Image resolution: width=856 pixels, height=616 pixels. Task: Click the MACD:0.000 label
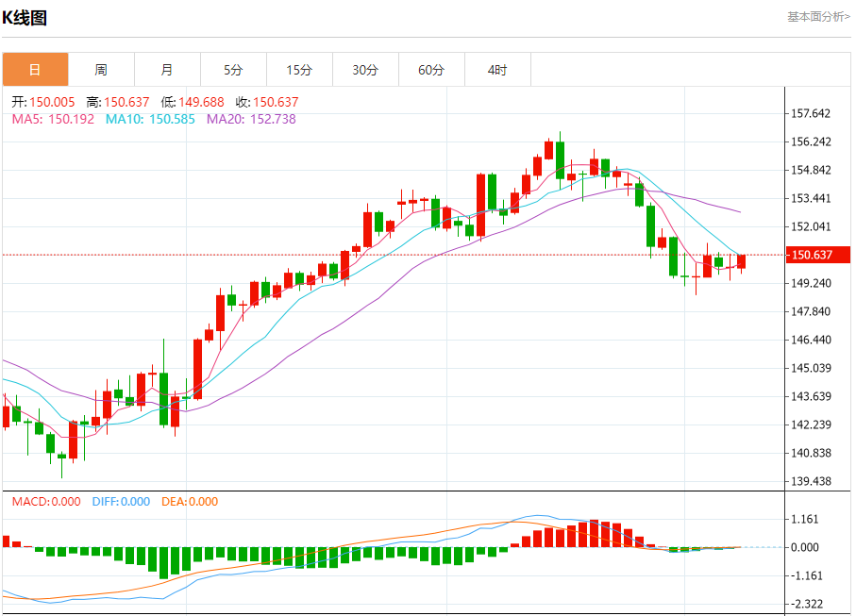click(x=46, y=502)
